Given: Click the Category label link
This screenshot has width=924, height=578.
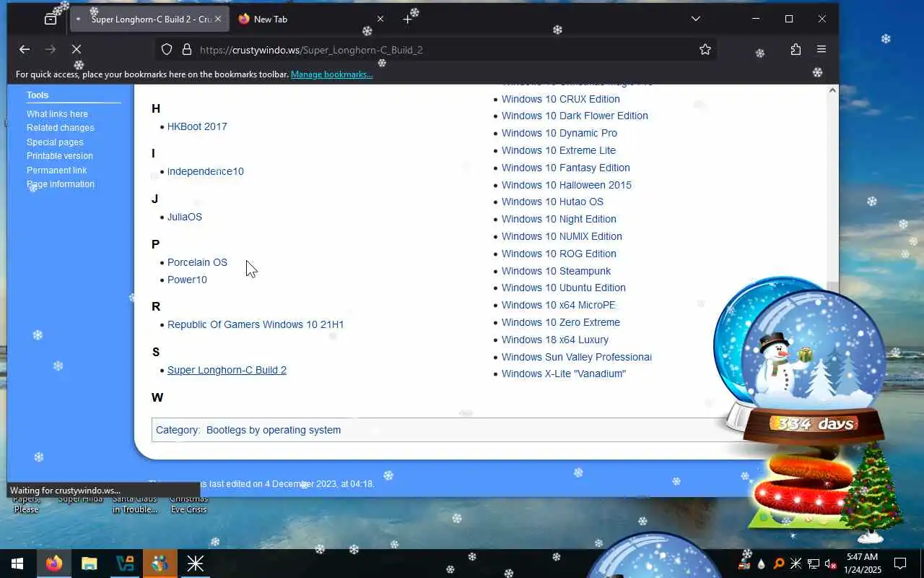Looking at the screenshot, I should (177, 430).
